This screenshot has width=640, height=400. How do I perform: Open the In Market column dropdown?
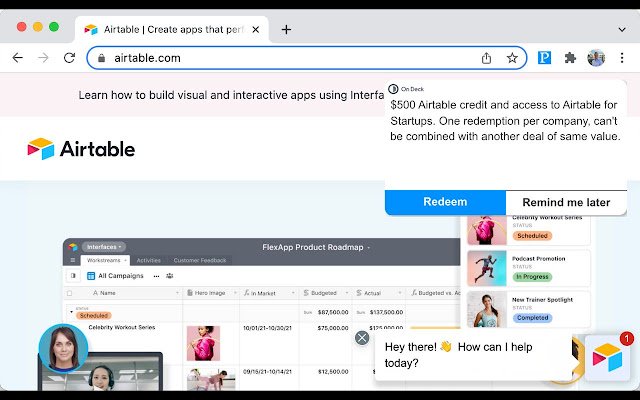pos(293,293)
